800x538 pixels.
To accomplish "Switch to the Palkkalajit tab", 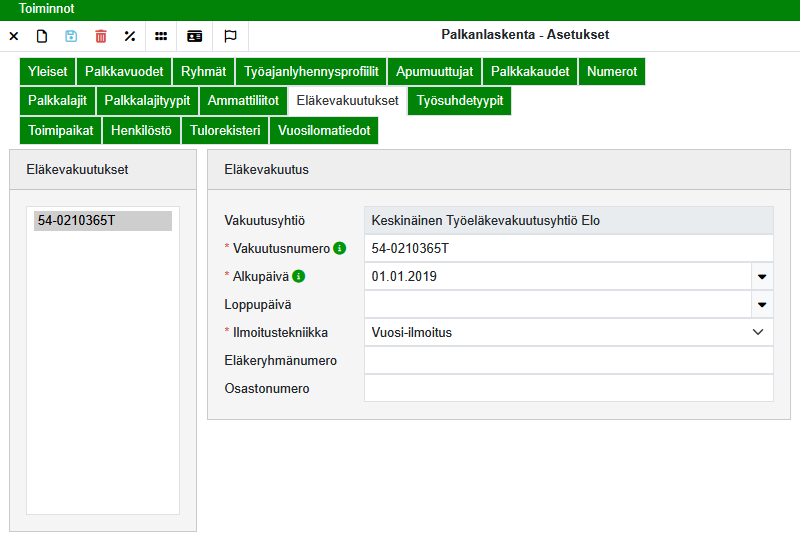I will (57, 101).
